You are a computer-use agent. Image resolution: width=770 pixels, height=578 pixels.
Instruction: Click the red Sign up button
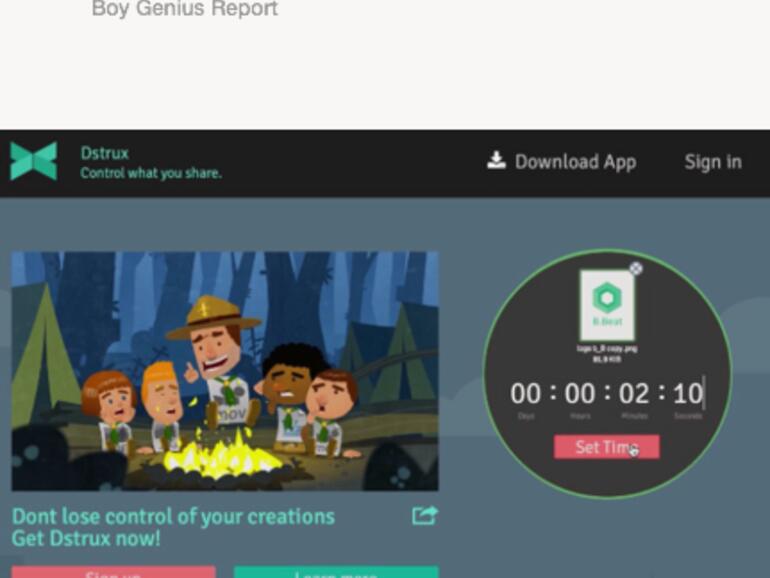click(x=113, y=572)
